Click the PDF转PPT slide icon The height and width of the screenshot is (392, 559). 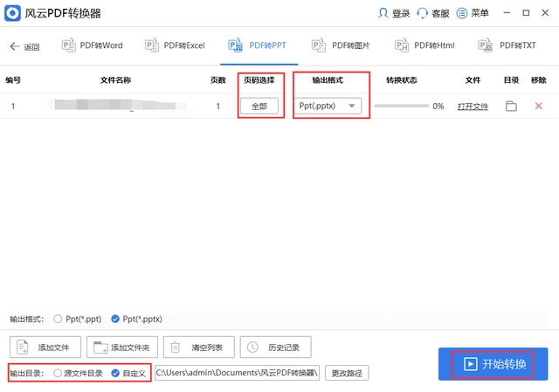235,45
